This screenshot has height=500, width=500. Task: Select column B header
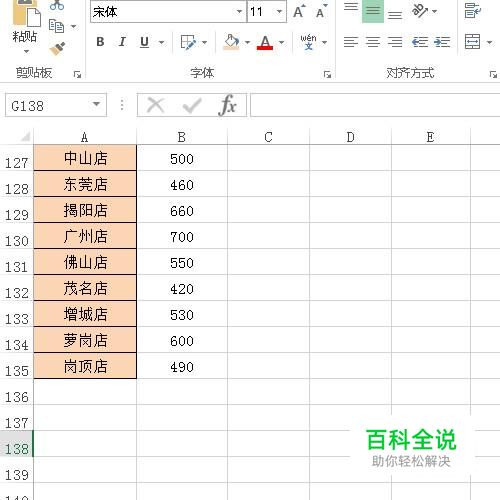(182, 137)
